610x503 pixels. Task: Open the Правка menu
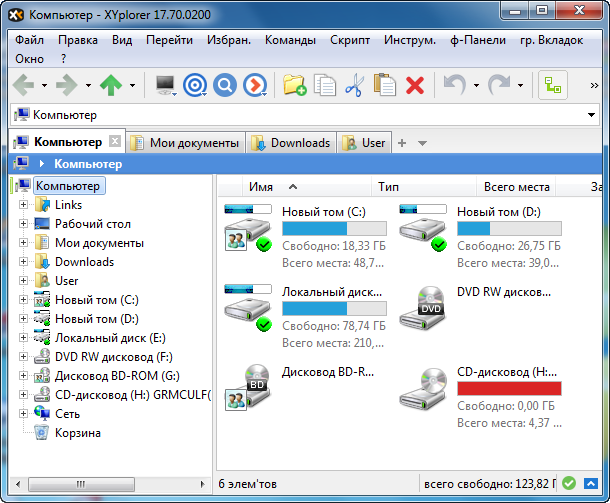78,40
